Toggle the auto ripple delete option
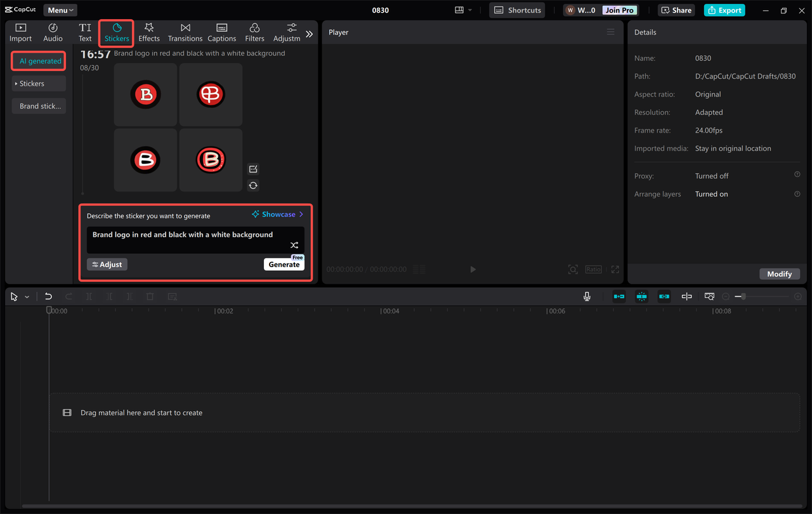The height and width of the screenshot is (514, 812). click(619, 296)
